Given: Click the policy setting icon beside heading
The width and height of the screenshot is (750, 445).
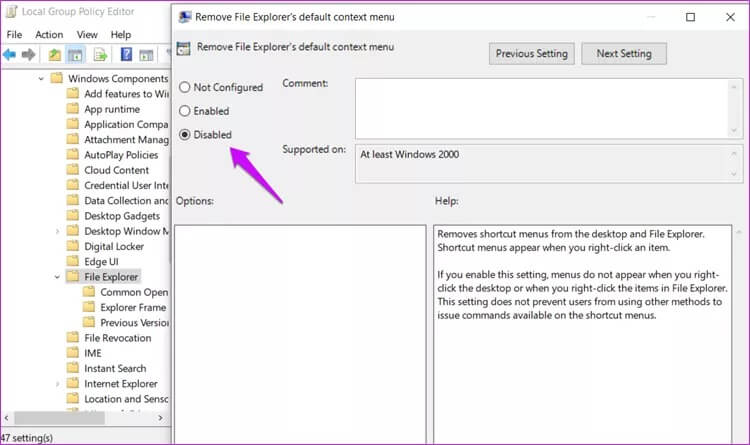Looking at the screenshot, I should (183, 48).
